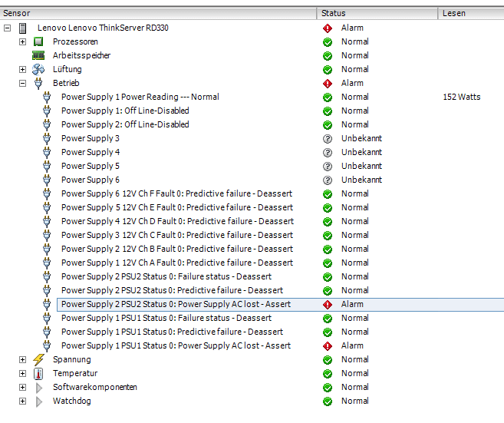This screenshot has height=423, width=504.
Task: Collapse the Betrieb node
Action: tap(22, 84)
